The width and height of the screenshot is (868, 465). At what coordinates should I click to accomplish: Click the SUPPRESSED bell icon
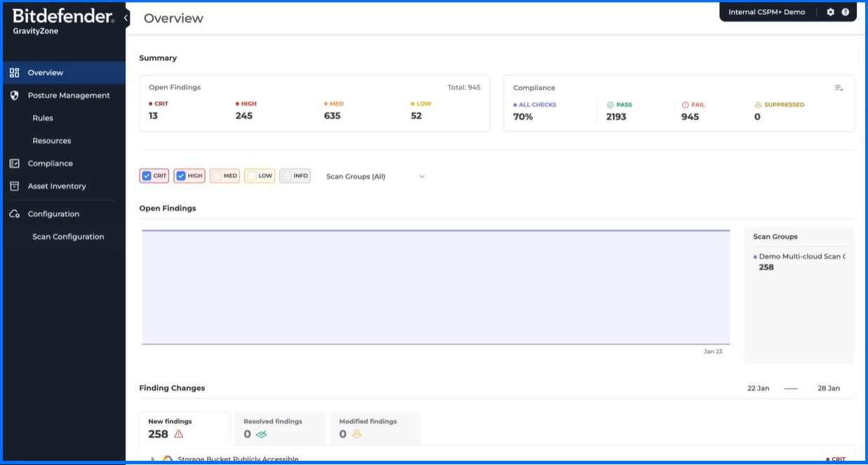758,105
